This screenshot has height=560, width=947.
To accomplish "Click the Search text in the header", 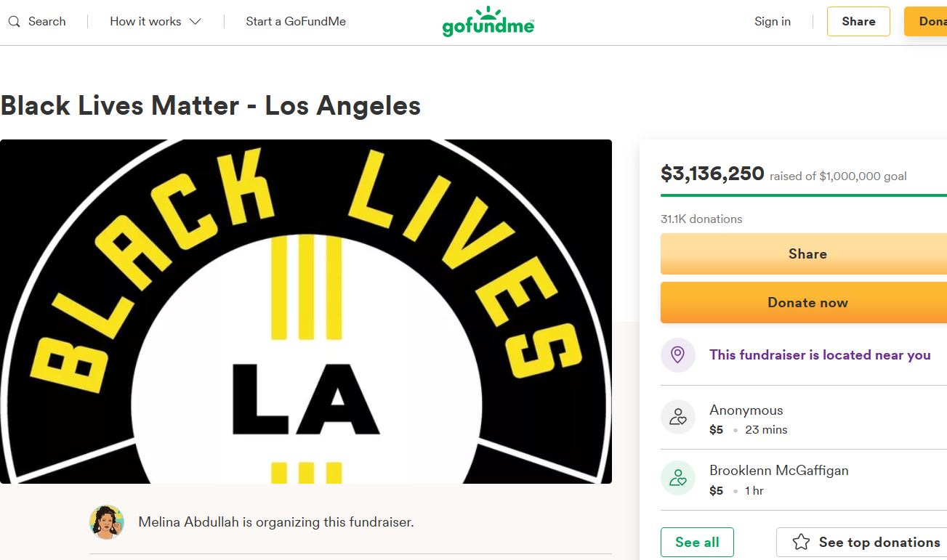I will pos(47,22).
